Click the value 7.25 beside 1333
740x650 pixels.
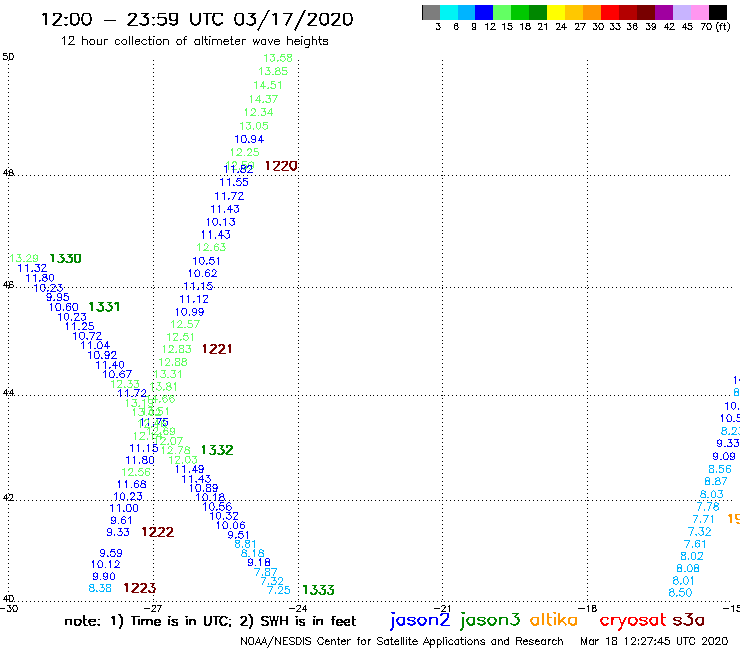pos(279,590)
